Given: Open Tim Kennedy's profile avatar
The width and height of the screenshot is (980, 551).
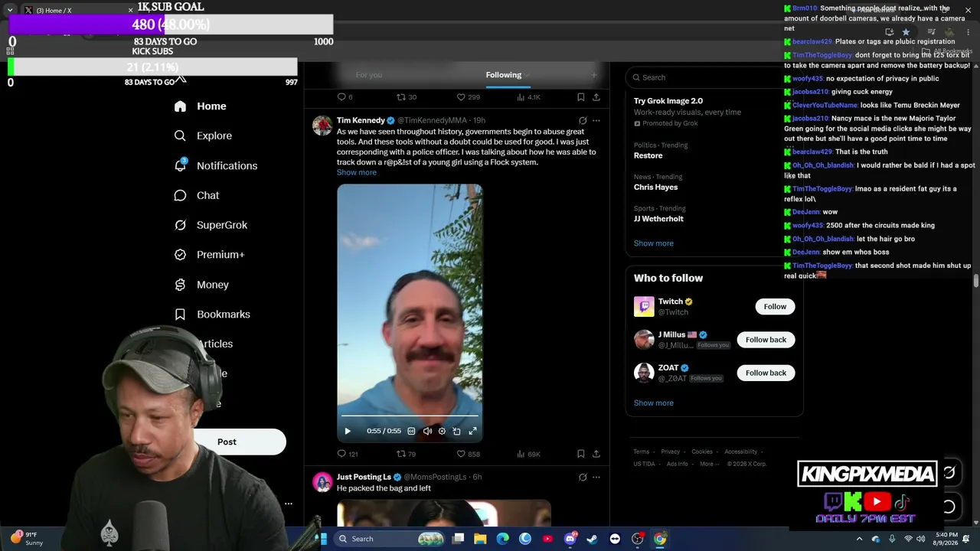Looking at the screenshot, I should [322, 126].
